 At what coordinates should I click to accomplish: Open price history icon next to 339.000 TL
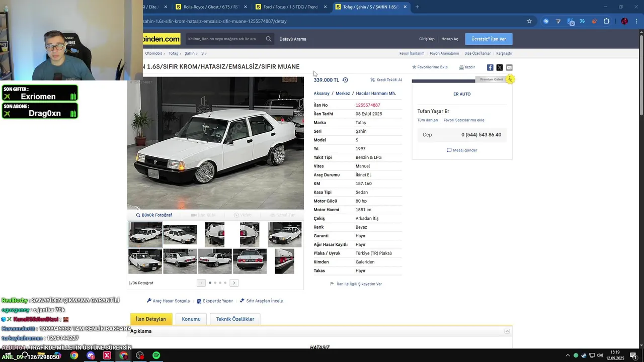[x=345, y=80]
